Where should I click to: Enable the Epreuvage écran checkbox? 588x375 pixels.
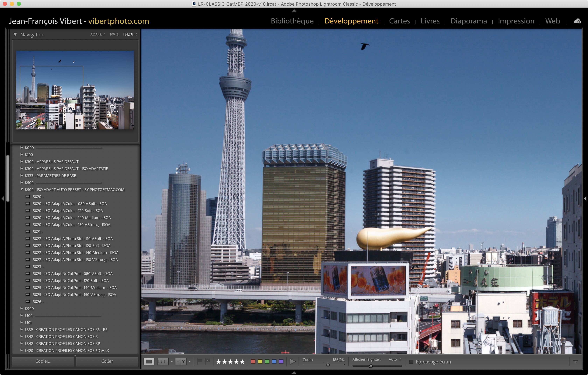[411, 362]
